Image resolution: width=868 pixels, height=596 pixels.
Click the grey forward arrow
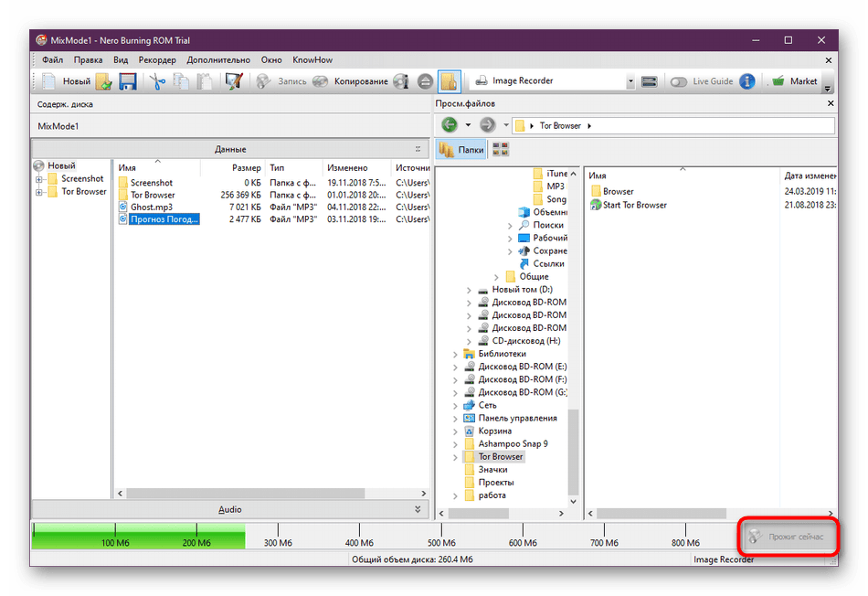tap(488, 125)
